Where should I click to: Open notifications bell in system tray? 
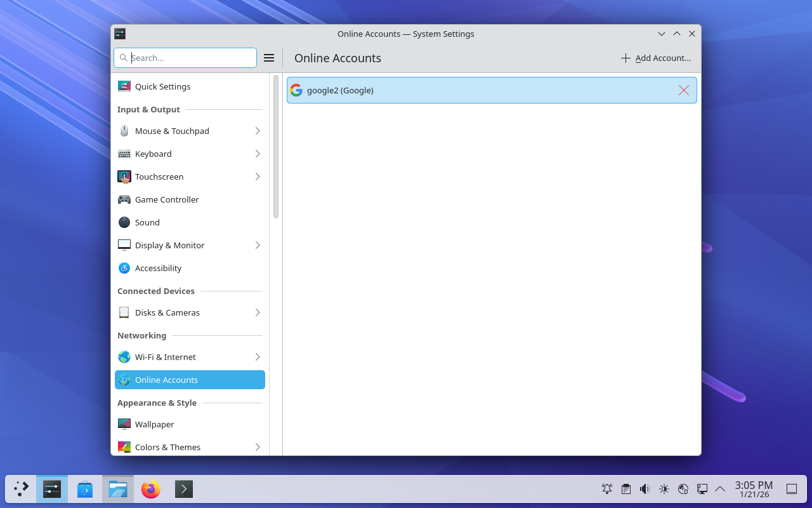[x=607, y=489]
